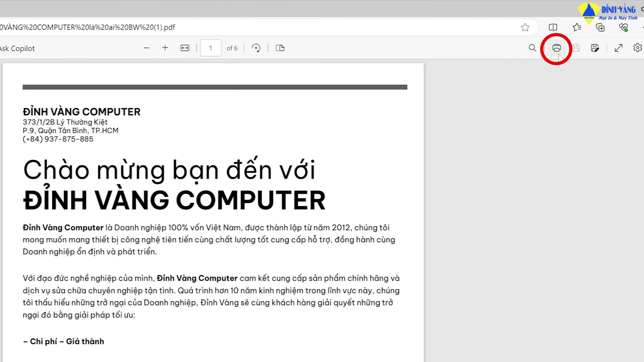The image size is (644, 362).
Task: Click the greyed-out Save floppy disk icon
Action: point(576,48)
